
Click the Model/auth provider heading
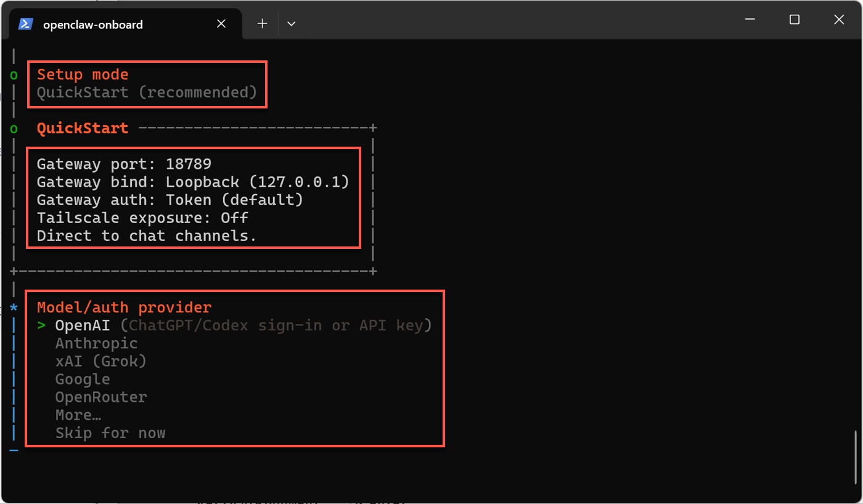pos(125,307)
